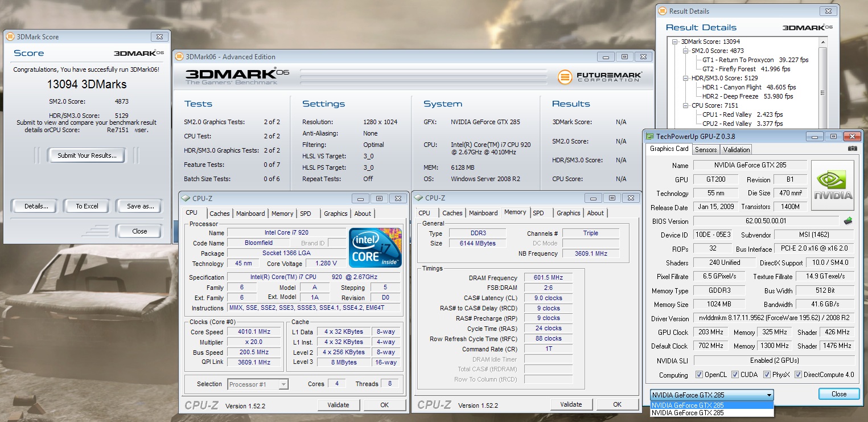Click the Intel Core i7 logo in CPU-Z
868x422 pixels.
[x=376, y=248]
